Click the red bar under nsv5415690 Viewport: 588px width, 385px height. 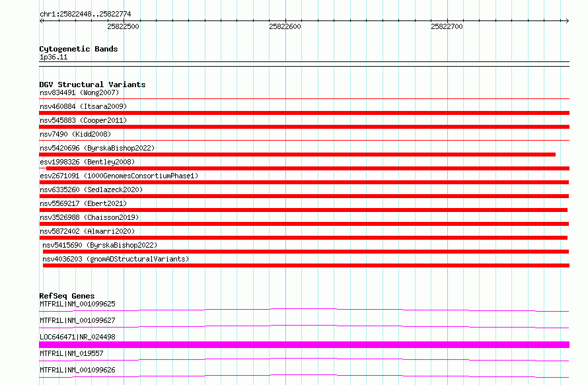(306, 252)
